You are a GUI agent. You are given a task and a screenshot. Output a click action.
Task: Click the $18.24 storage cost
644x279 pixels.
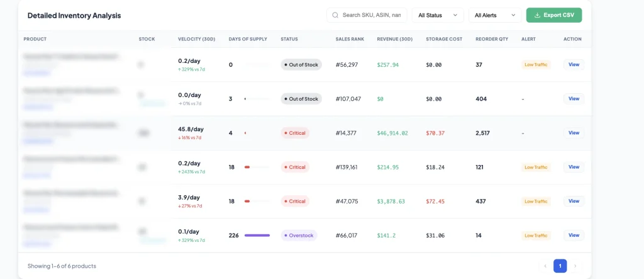(x=435, y=167)
